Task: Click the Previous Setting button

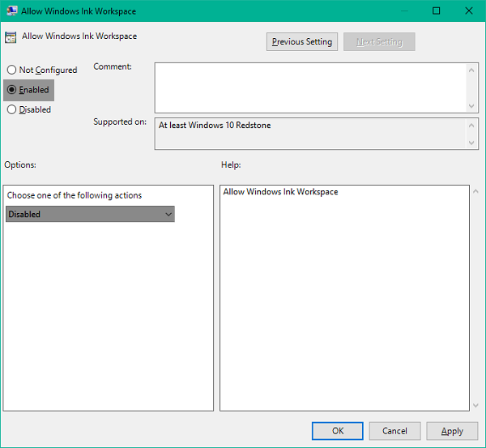Action: pos(301,41)
